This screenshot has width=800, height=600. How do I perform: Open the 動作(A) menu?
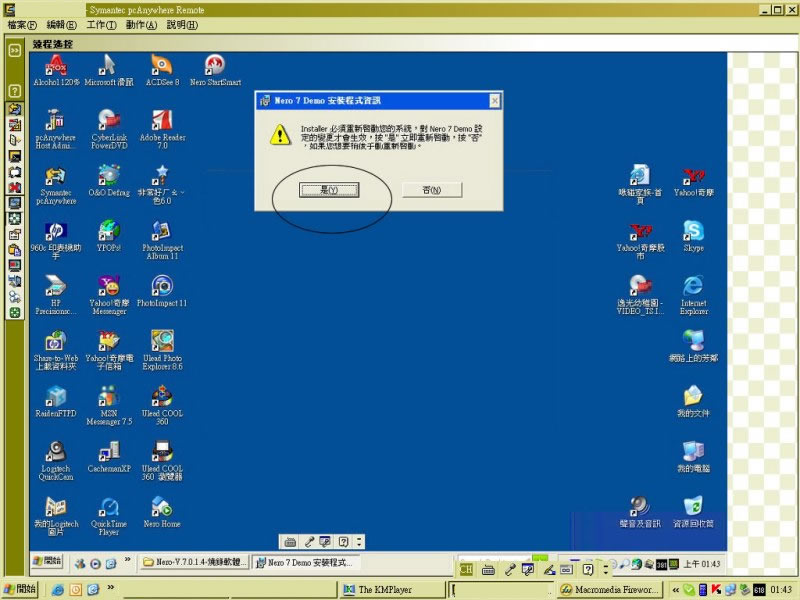click(141, 25)
